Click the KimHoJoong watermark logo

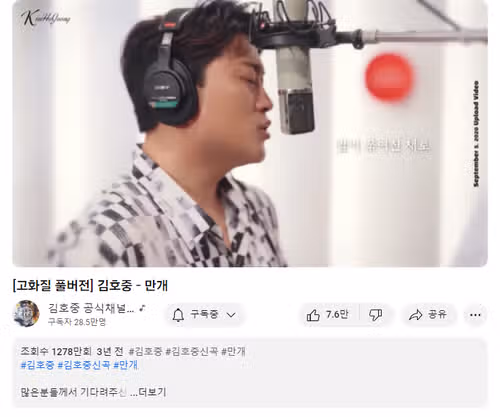pyautogui.click(x=45, y=18)
